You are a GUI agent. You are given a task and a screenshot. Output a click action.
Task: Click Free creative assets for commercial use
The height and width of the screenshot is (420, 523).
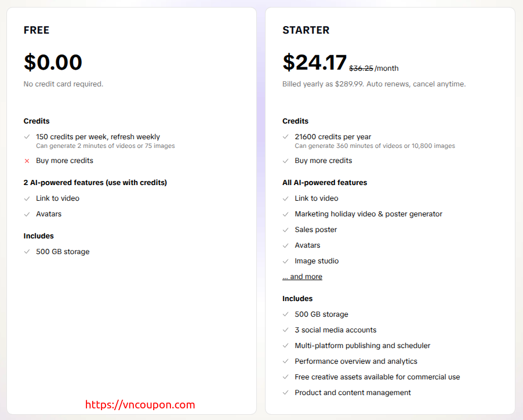pos(377,377)
